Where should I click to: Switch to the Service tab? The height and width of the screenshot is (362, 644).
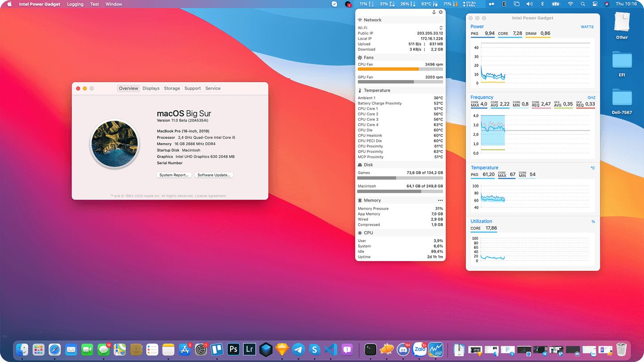tap(213, 88)
